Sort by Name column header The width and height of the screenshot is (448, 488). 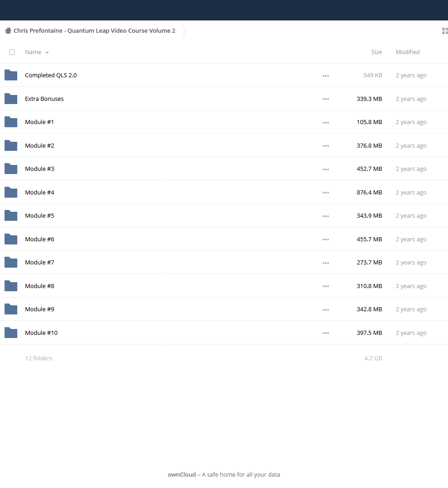pos(33,52)
